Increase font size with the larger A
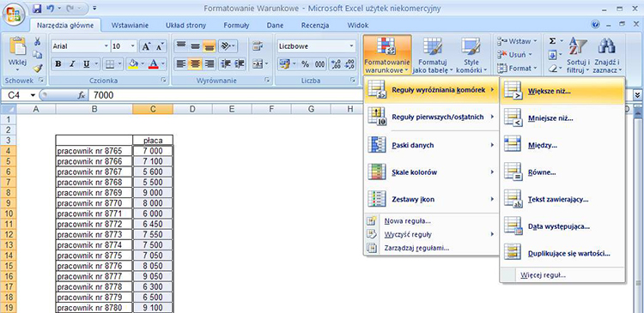The height and width of the screenshot is (313, 644). (x=146, y=46)
